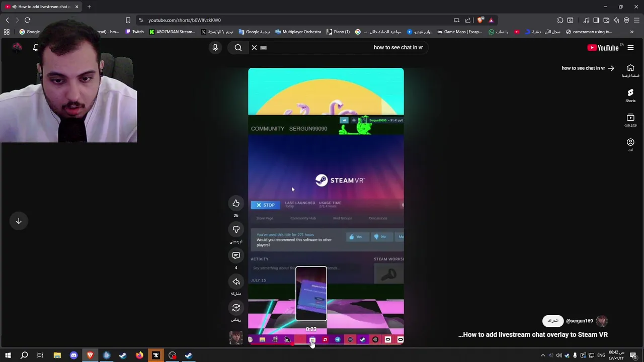Open Firefox from the taskbar
This screenshot has width=644, height=362.
tap(139, 355)
